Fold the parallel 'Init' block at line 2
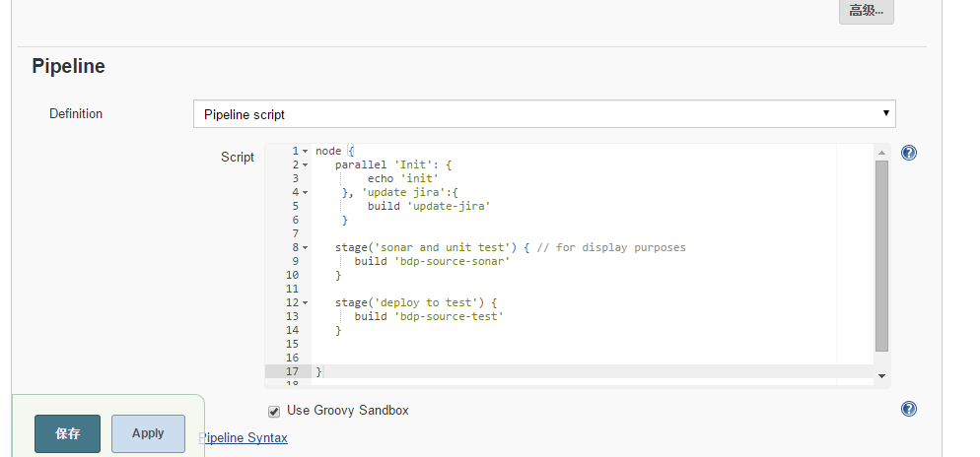Image resolution: width=980 pixels, height=457 pixels. pyautogui.click(x=306, y=164)
